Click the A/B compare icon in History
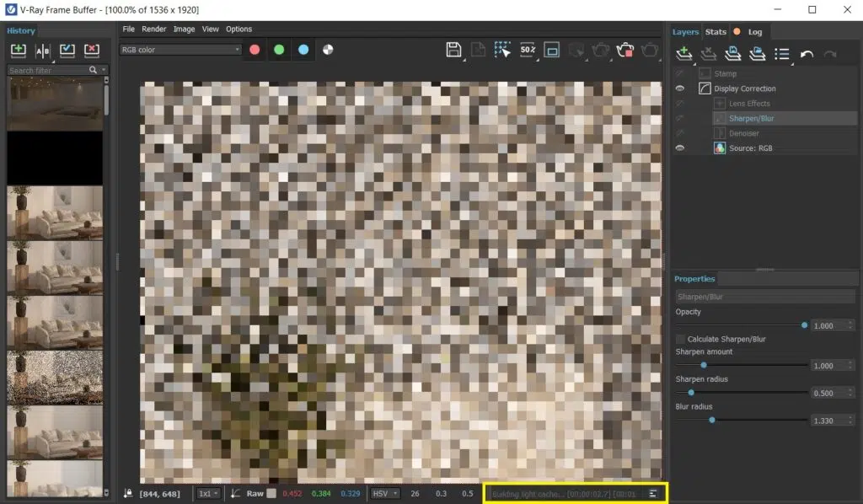The height and width of the screenshot is (504, 863). tap(43, 51)
